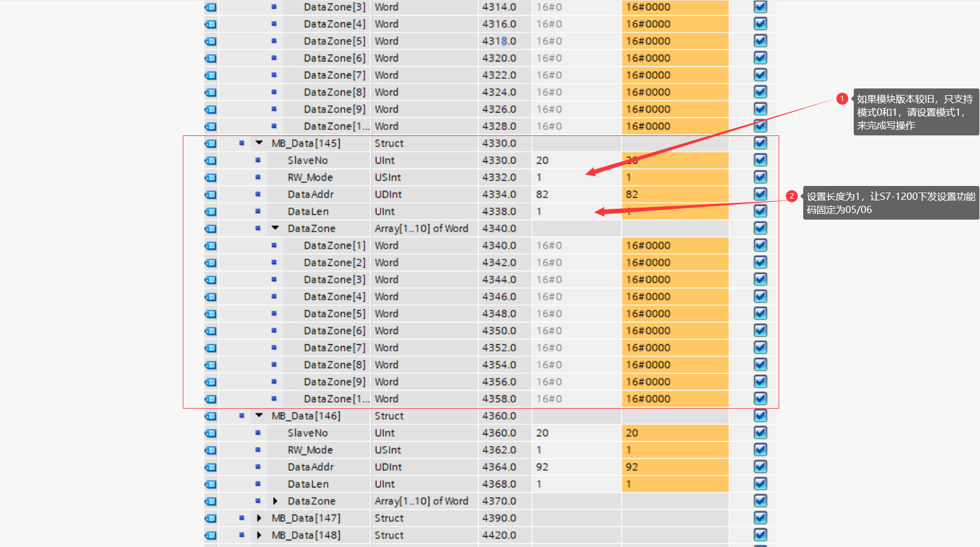Click the UDInt data type at offset 4364.0

click(x=388, y=467)
